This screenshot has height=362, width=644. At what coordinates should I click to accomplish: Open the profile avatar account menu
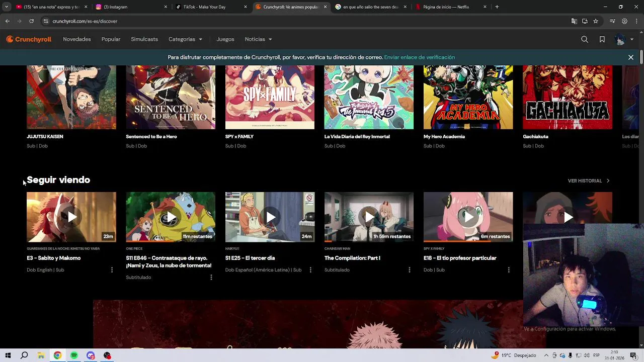pyautogui.click(x=624, y=39)
